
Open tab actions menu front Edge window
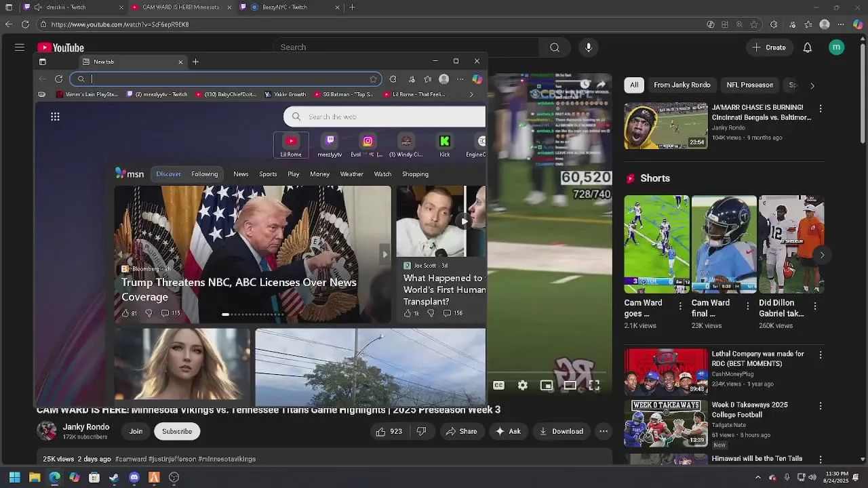pyautogui.click(x=42, y=62)
